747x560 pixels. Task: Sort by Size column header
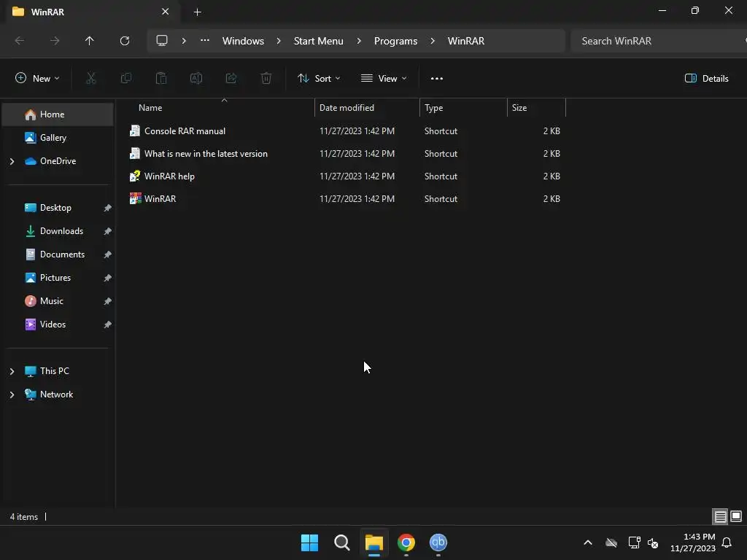pyautogui.click(x=536, y=108)
